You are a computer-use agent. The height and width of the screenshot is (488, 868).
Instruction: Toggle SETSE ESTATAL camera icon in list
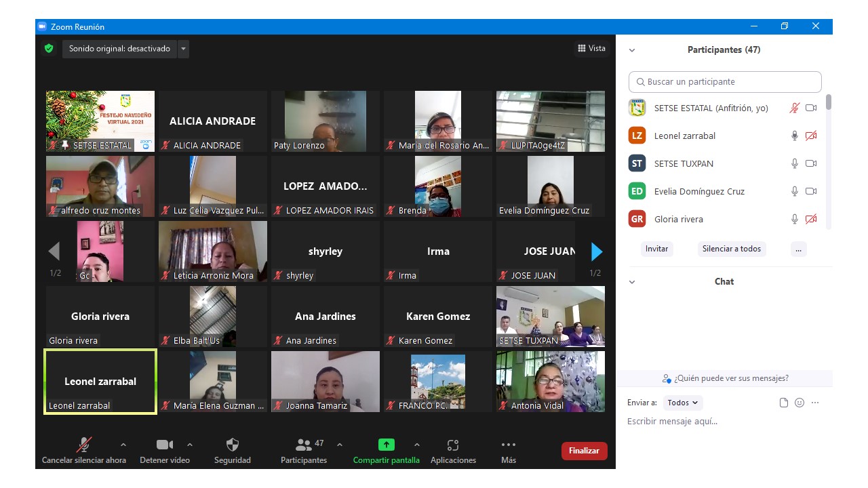coord(811,108)
